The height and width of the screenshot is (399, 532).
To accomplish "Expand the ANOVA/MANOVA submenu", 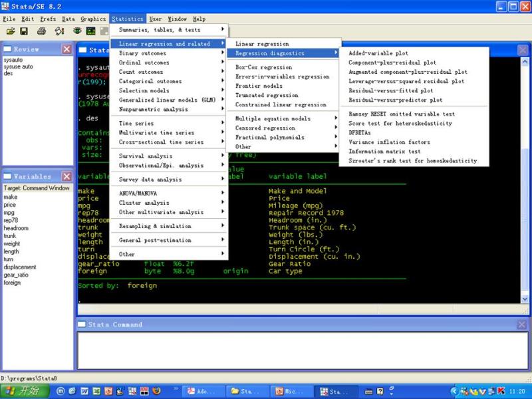I will click(x=169, y=194).
